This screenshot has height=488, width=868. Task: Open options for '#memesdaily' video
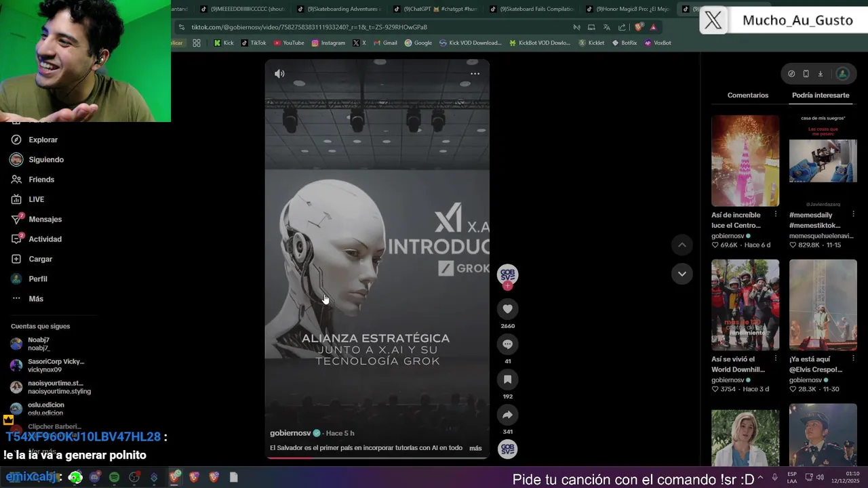click(854, 214)
